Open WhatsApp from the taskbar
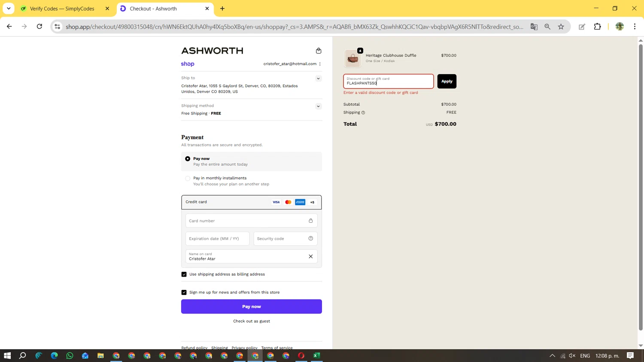 70,356
